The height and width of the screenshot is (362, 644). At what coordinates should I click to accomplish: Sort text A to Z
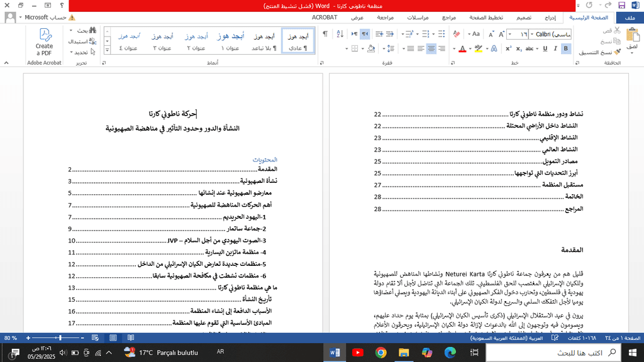pos(340,34)
